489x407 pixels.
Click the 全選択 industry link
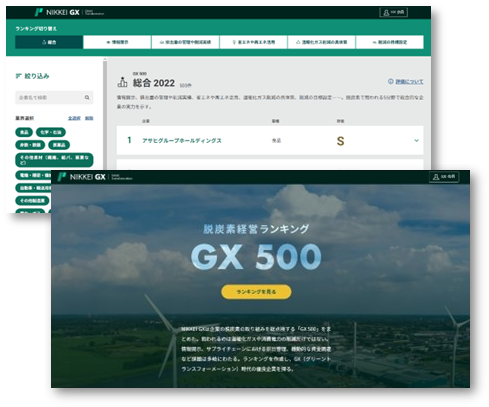74,118
